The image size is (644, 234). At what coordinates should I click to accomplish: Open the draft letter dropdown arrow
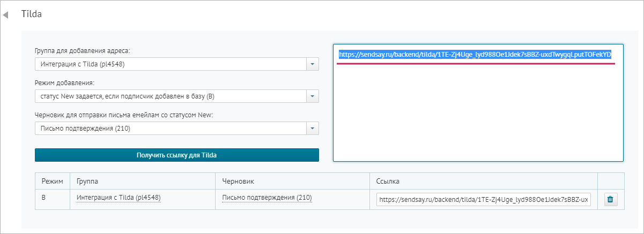tap(312, 129)
